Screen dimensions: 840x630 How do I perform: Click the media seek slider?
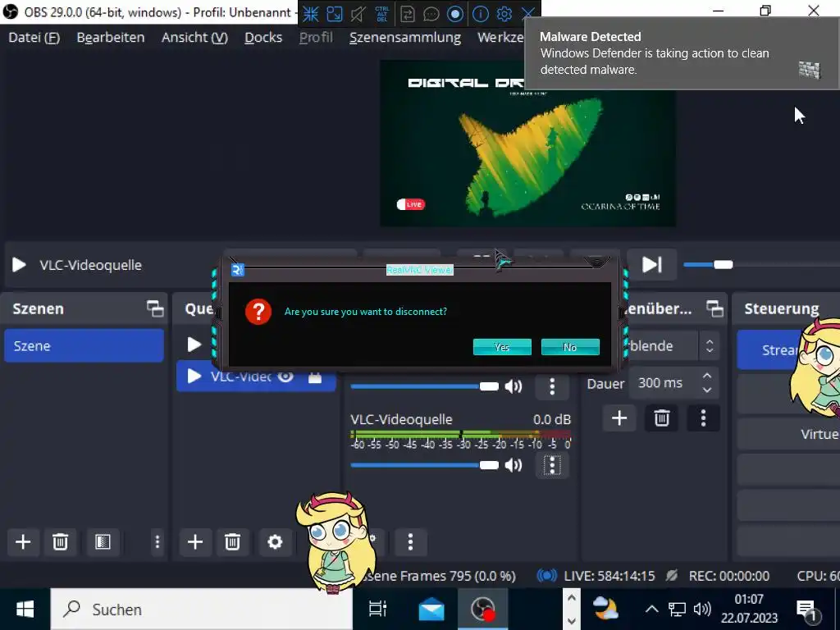[x=760, y=265]
